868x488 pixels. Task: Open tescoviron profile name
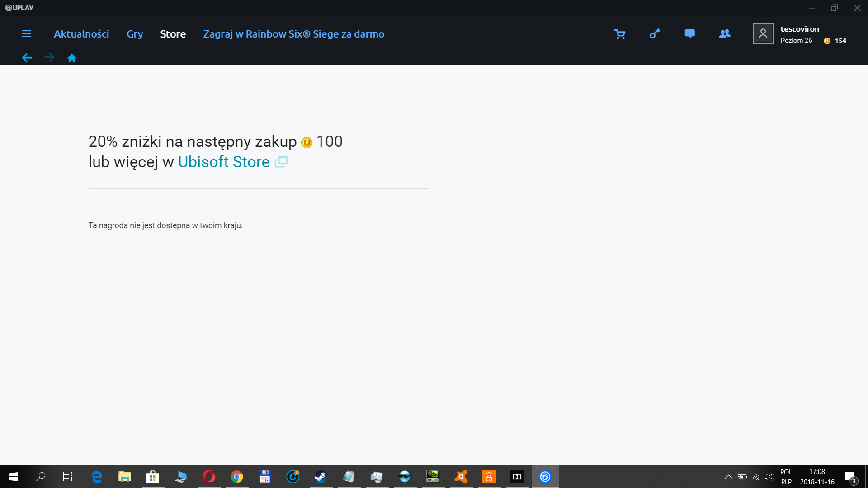coord(800,29)
